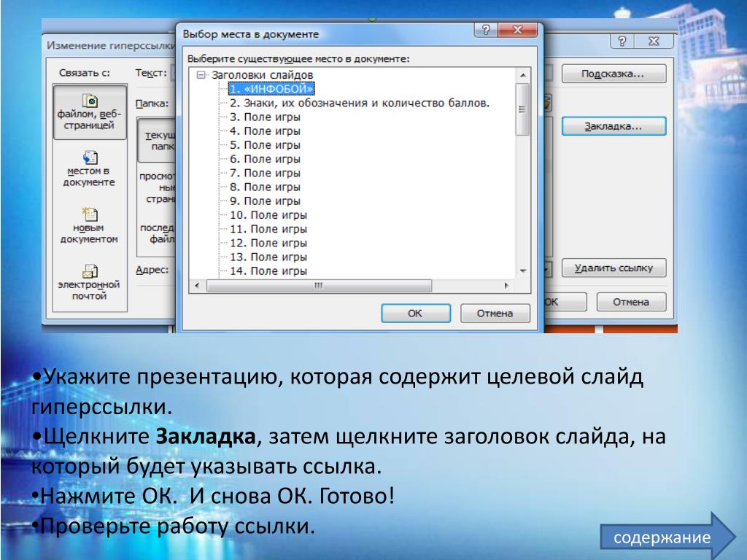Viewport: 747px width, 560px height.
Task: Select slide 8. Поле игры
Action: tap(265, 187)
